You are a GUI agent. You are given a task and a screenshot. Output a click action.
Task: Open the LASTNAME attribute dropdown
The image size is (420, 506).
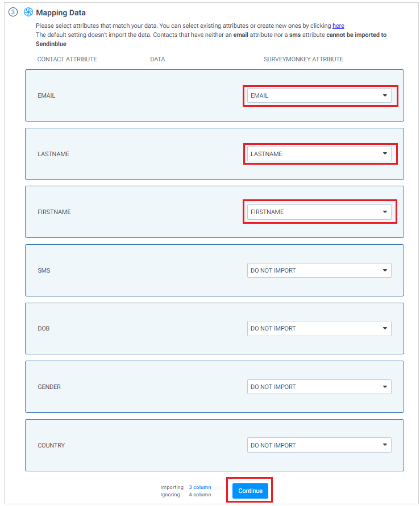[x=319, y=154]
